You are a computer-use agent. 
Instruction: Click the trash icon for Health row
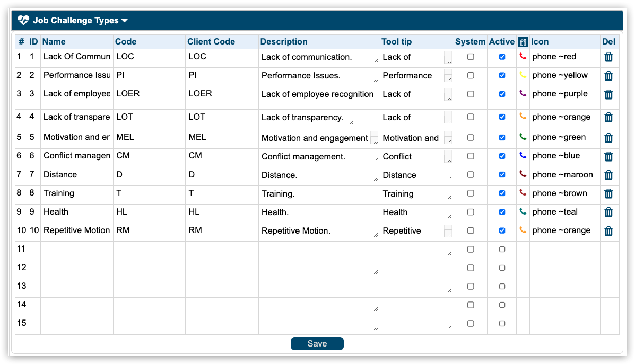pyautogui.click(x=608, y=212)
